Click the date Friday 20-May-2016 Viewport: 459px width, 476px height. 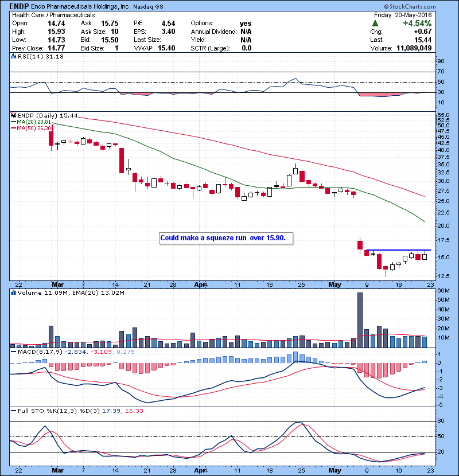click(x=403, y=15)
